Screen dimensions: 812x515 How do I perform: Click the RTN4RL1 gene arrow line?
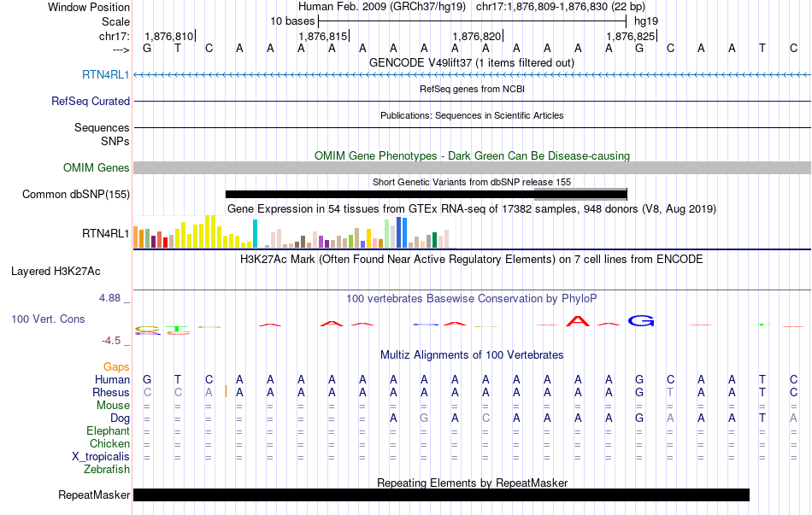coord(472,75)
